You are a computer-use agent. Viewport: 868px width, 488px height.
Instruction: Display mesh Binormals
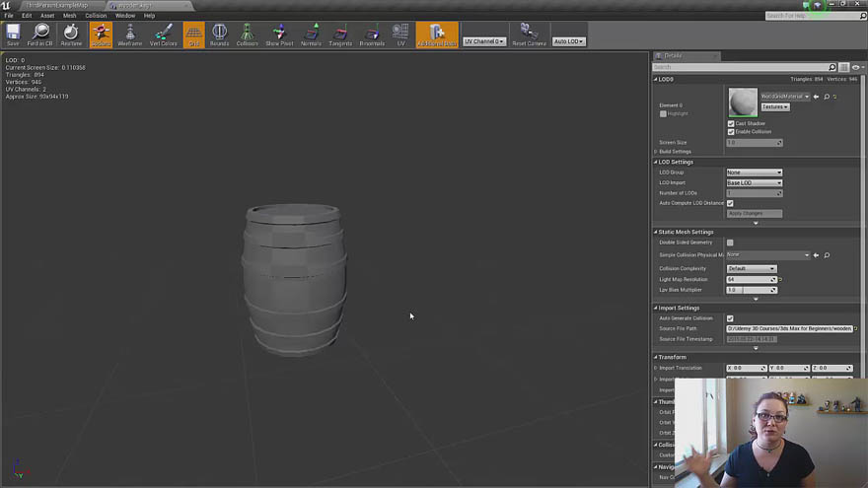pyautogui.click(x=372, y=35)
